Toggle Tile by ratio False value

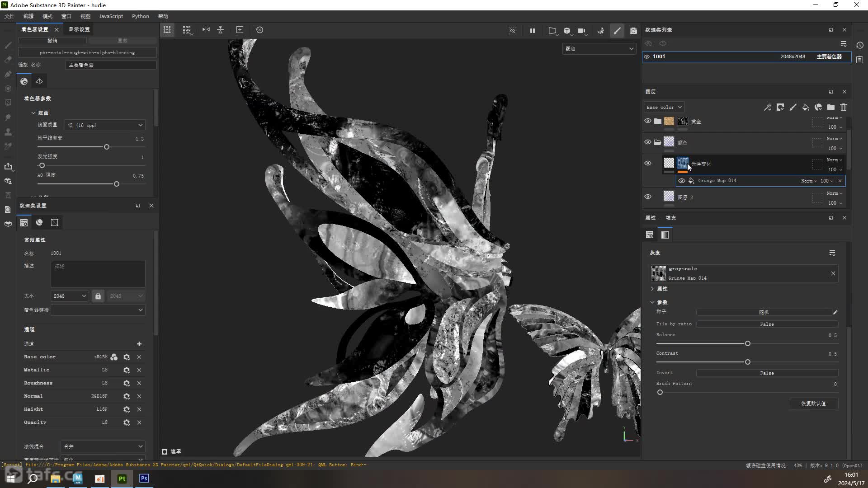767,324
